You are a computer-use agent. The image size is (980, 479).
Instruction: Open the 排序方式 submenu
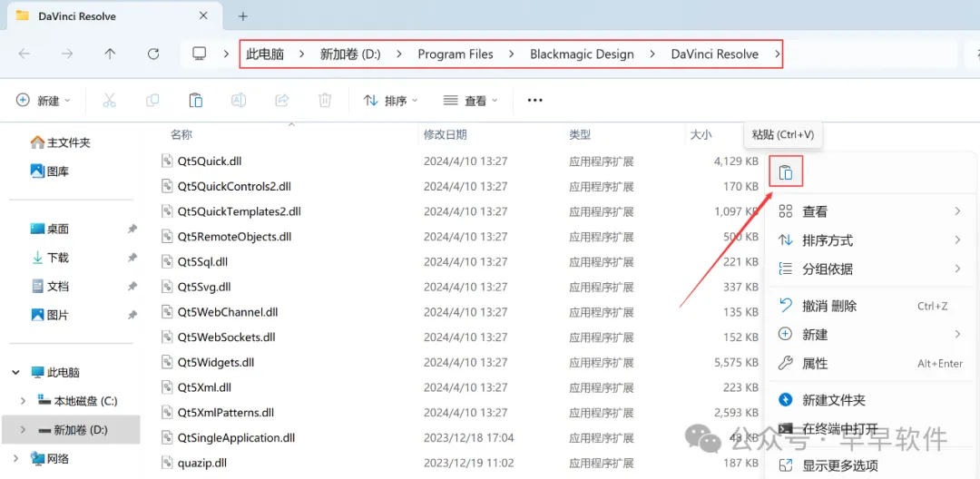(870, 240)
